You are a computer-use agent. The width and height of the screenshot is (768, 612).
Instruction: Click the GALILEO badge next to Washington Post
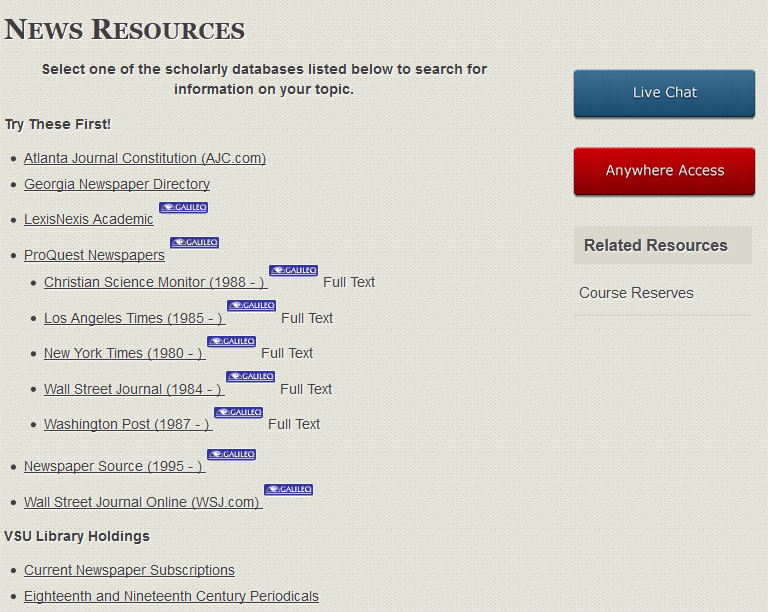pyautogui.click(x=239, y=412)
